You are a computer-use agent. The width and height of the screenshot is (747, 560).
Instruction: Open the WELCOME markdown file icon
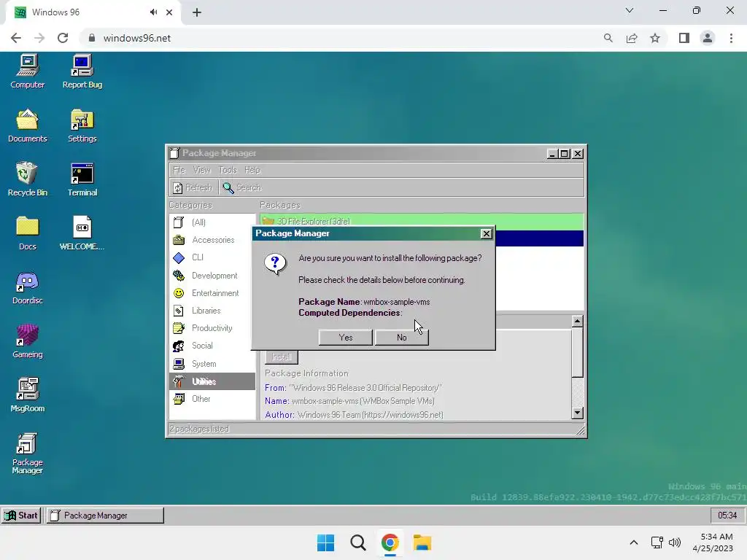pyautogui.click(x=82, y=233)
